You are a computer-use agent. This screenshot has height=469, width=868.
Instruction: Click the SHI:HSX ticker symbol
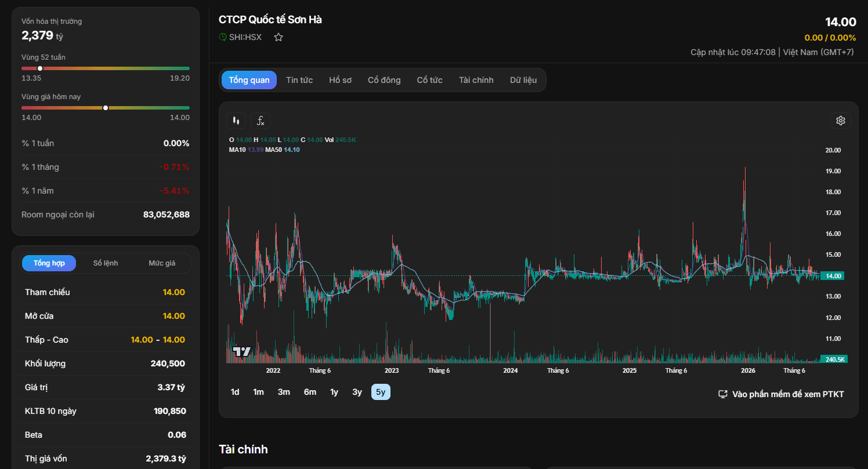click(x=245, y=37)
